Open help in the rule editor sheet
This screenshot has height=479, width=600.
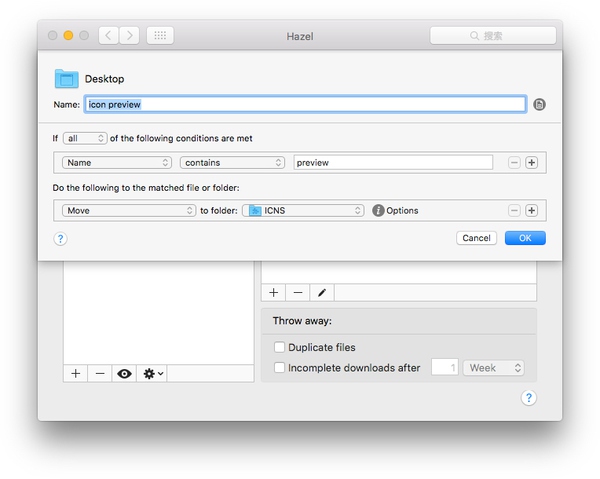[x=60, y=239]
